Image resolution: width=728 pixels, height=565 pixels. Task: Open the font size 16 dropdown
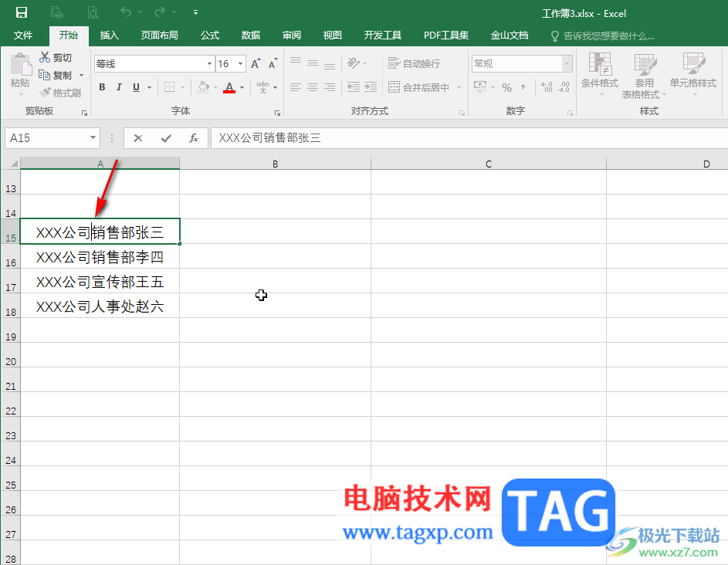click(x=241, y=63)
